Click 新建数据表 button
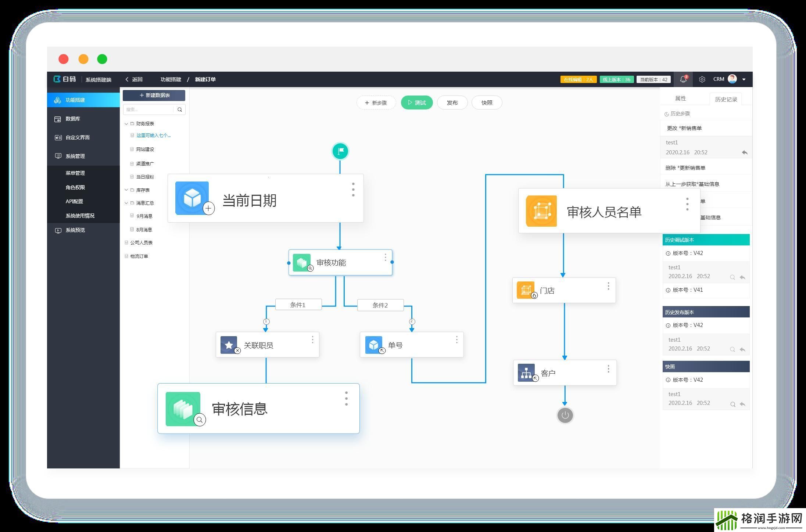Image resolution: width=806 pixels, height=532 pixels. pyautogui.click(x=154, y=95)
